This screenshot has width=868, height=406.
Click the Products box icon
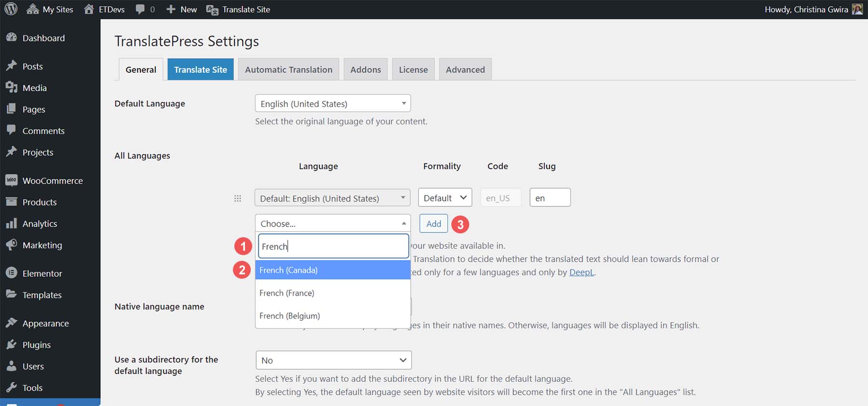click(x=12, y=202)
